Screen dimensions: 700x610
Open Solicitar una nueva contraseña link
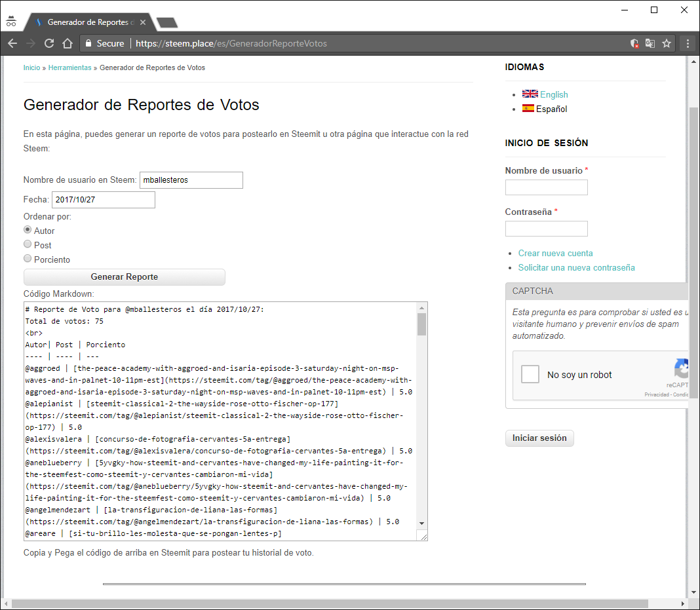click(x=576, y=267)
